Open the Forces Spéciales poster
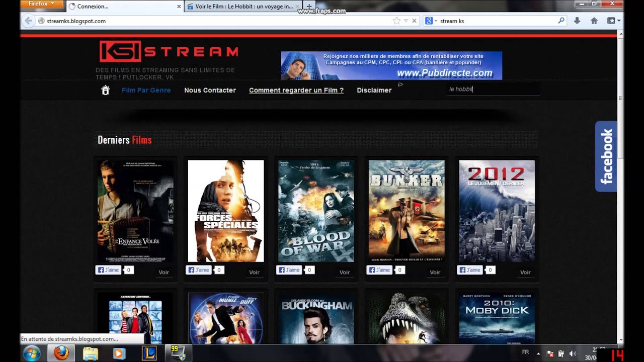644x362 pixels. click(226, 211)
